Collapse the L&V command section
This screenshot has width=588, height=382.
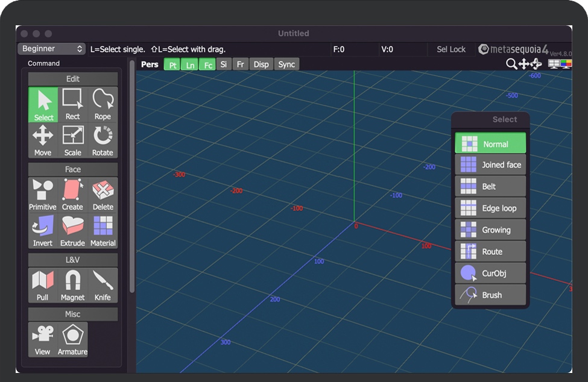click(72, 260)
